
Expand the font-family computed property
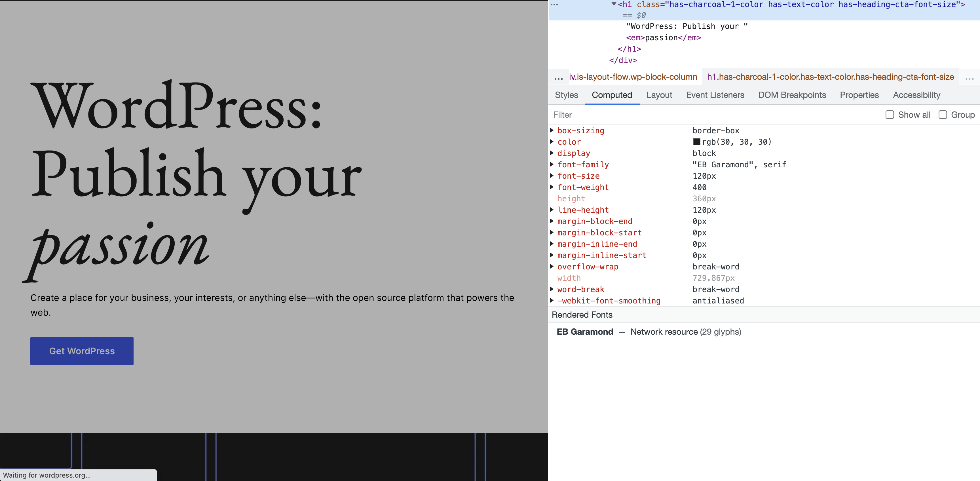[x=552, y=164]
